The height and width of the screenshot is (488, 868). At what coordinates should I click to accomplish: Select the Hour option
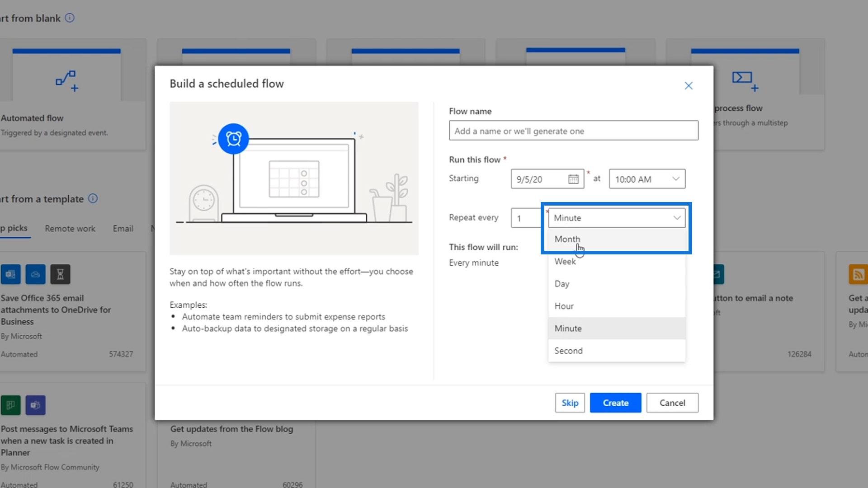[x=564, y=306]
